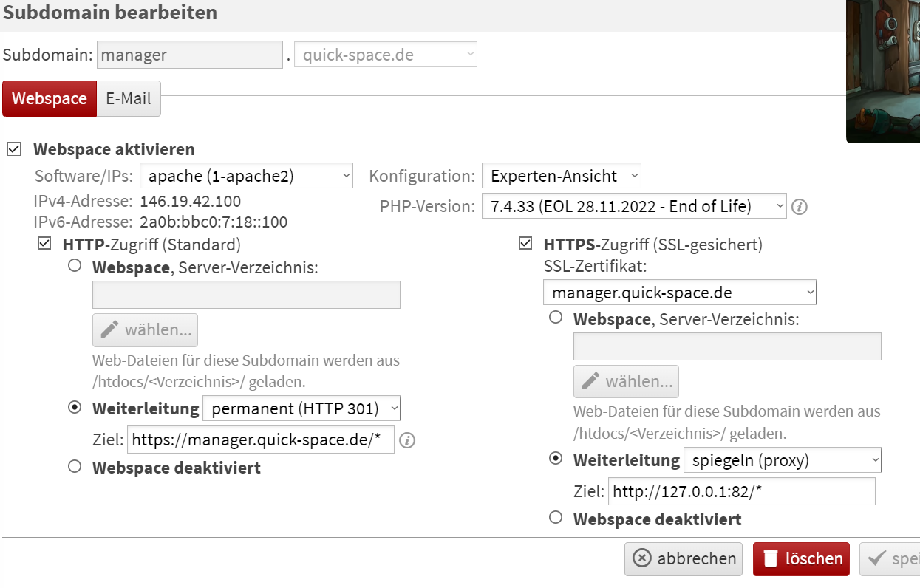Toggle the Webspace aktivieren checkbox
The width and height of the screenshot is (920, 588).
coord(13,149)
